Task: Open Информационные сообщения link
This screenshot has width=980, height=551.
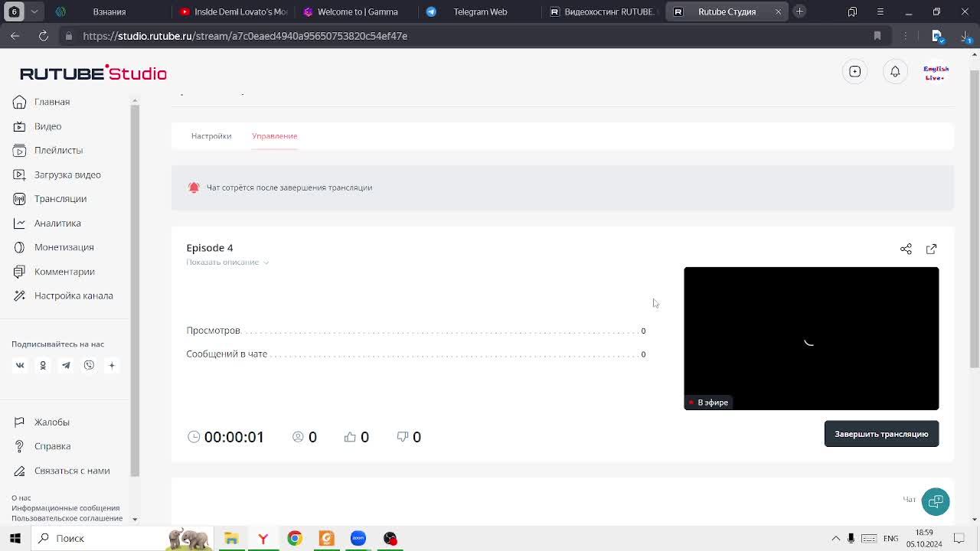Action: tap(66, 508)
